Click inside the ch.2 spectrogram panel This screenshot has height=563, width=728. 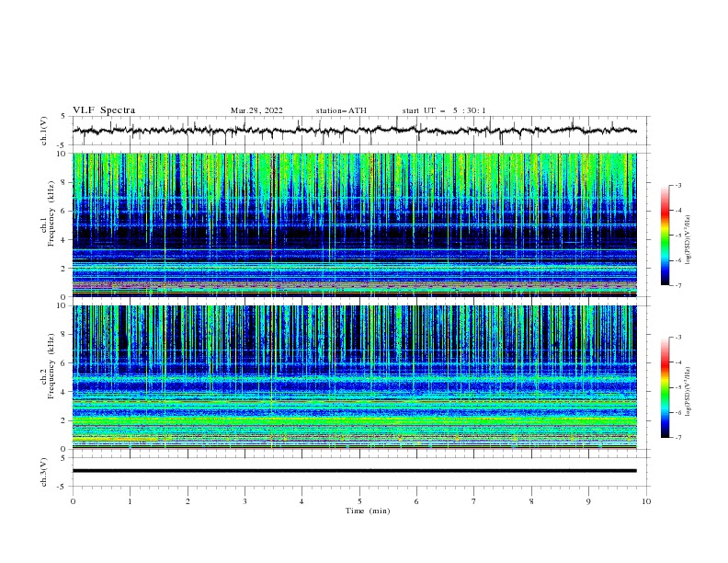354,377
